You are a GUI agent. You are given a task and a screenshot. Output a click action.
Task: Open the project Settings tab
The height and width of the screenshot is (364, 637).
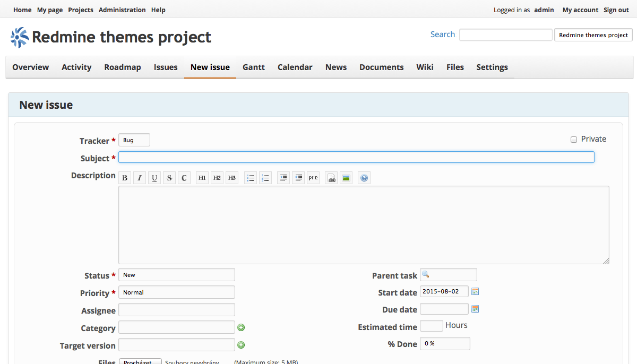492,67
